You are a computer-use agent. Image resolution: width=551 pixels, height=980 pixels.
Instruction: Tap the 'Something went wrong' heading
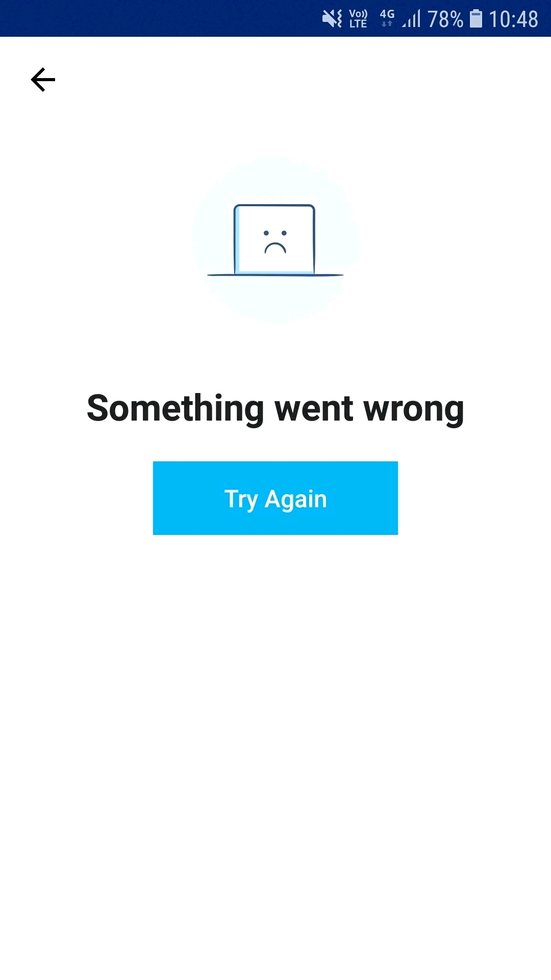[275, 410]
